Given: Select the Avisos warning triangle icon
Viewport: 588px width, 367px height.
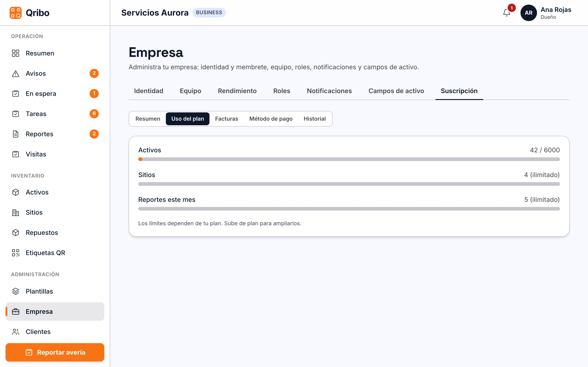Looking at the screenshot, I should click(16, 73).
